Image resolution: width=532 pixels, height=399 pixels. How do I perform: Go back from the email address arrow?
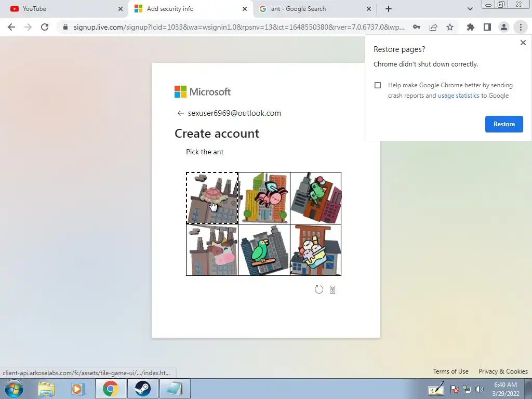(180, 113)
